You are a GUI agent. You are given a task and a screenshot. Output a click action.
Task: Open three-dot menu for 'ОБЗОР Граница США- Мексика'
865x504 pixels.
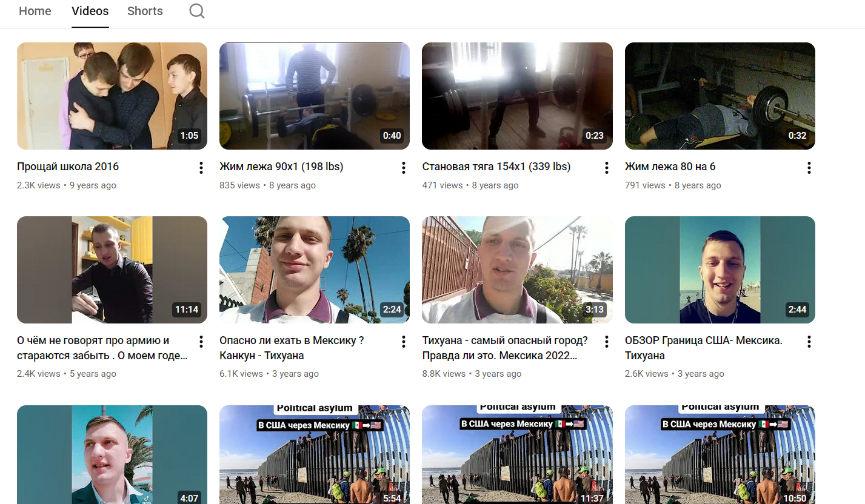pos(809,342)
